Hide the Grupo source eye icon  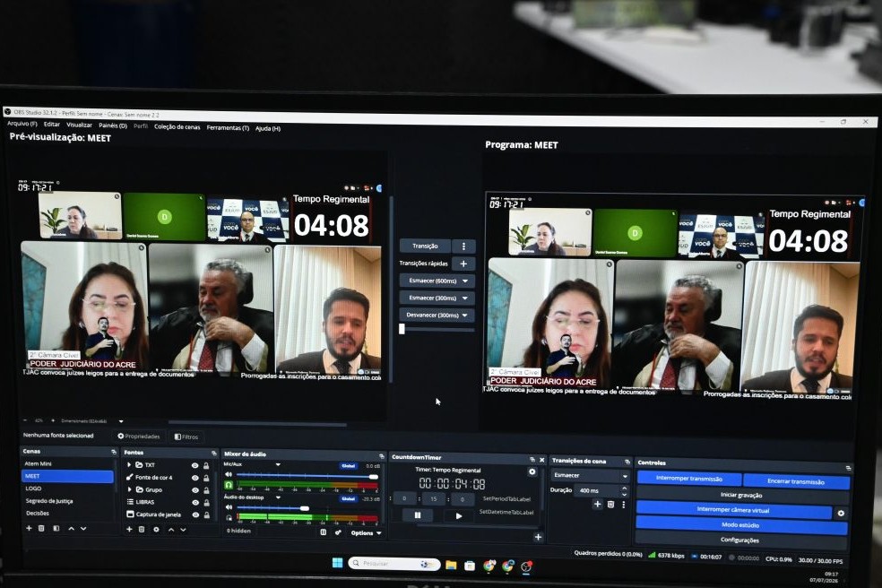click(195, 490)
